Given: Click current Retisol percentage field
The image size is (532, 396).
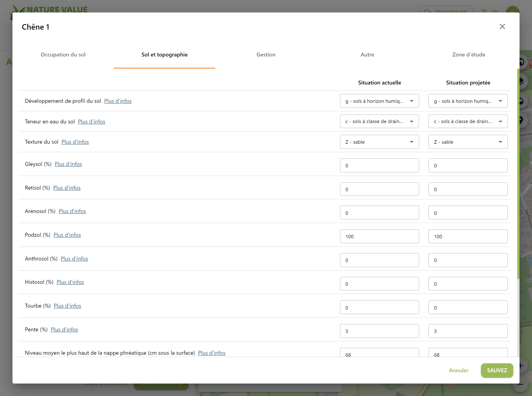Looking at the screenshot, I should [379, 189].
